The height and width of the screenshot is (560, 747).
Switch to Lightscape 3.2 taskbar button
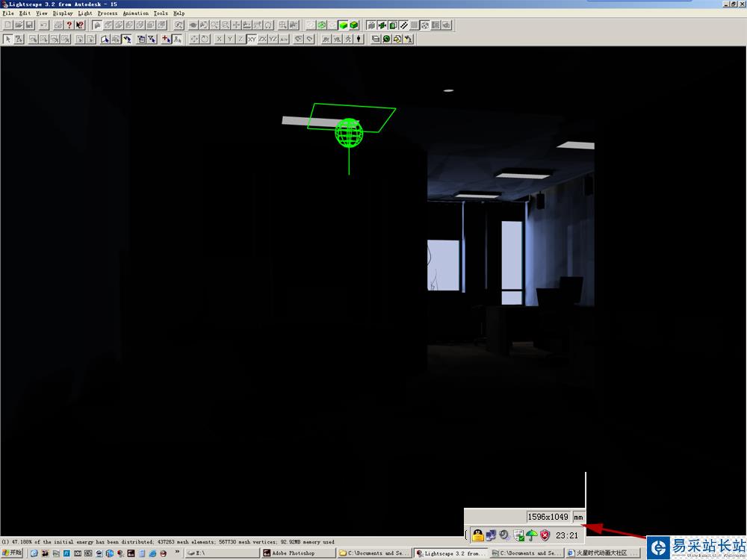tap(450, 553)
